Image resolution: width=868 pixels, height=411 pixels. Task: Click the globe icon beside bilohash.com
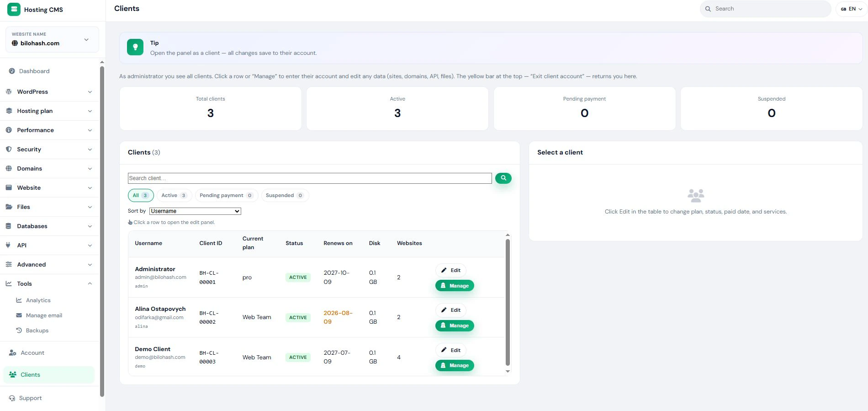pyautogui.click(x=15, y=43)
